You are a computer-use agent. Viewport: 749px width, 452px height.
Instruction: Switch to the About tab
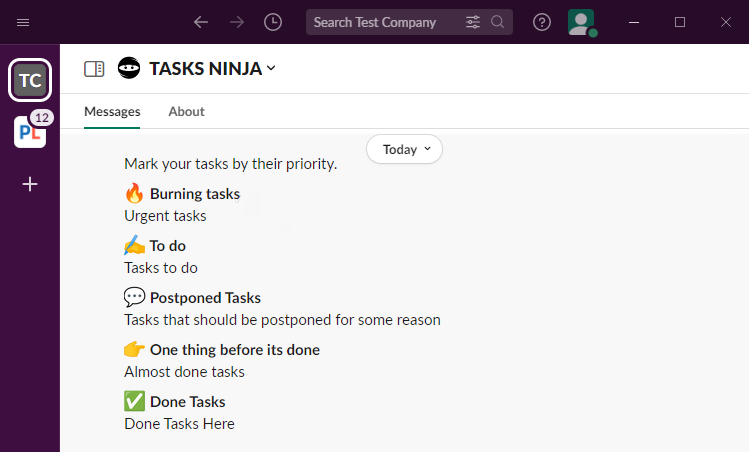[x=186, y=112]
